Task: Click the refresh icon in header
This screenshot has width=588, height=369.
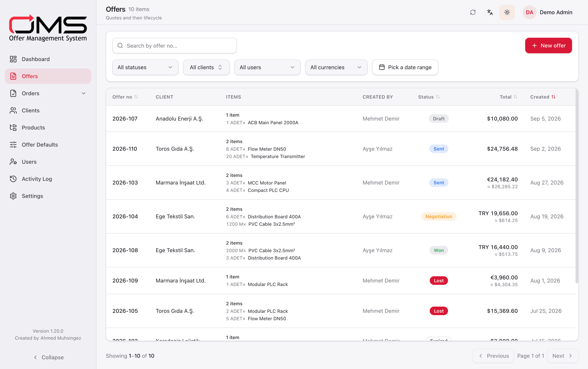Action: pos(473,12)
